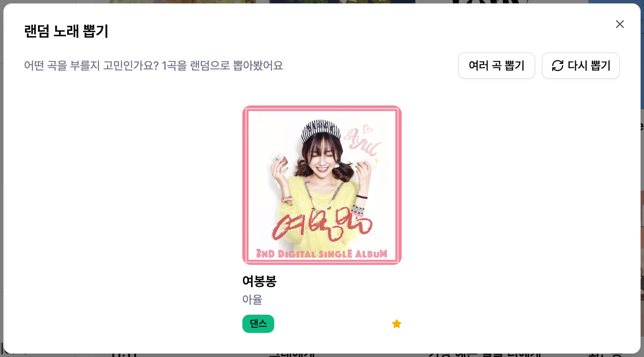Open the 여봉봉 album cover thumbnail
644x357 pixels.
322,185
